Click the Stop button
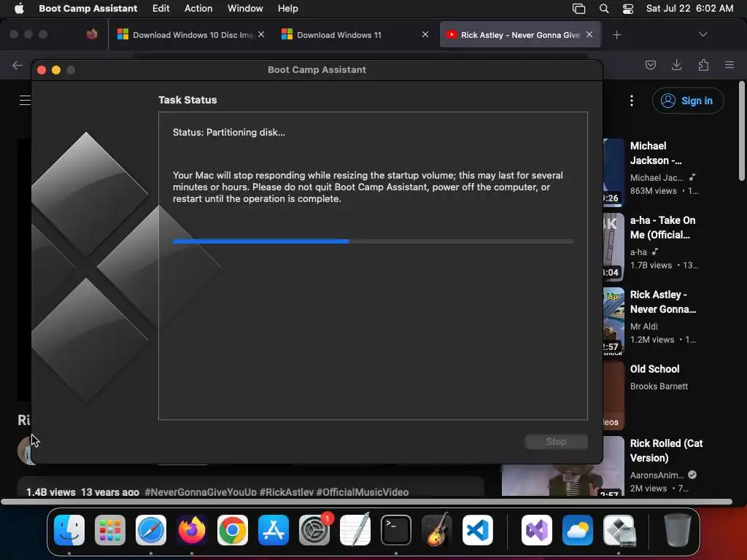747x560 pixels. pos(556,441)
